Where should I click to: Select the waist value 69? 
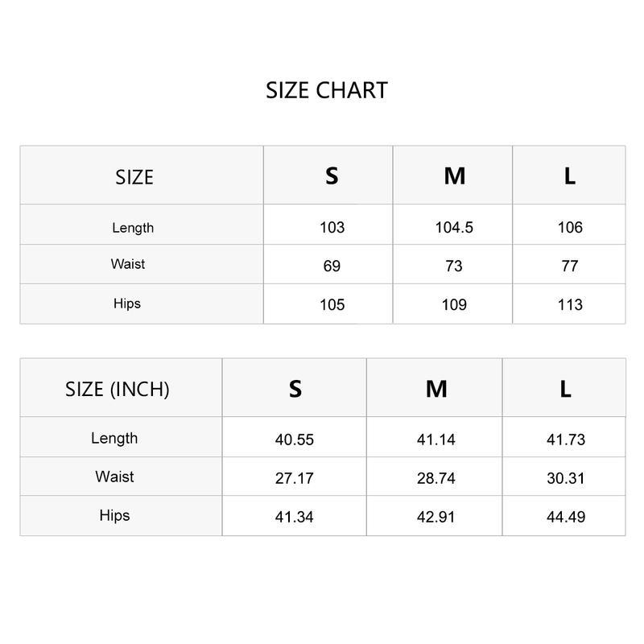pyautogui.click(x=332, y=266)
